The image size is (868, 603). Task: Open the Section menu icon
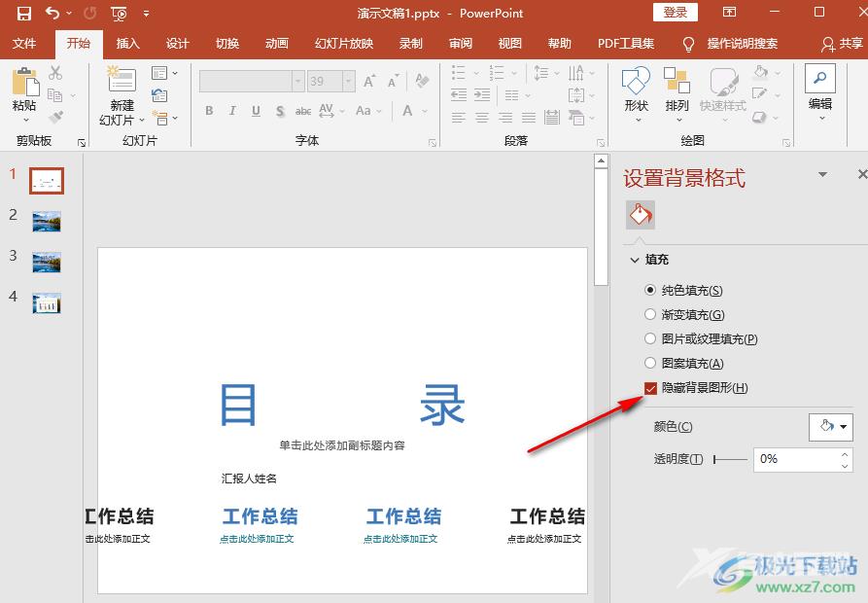click(x=164, y=118)
